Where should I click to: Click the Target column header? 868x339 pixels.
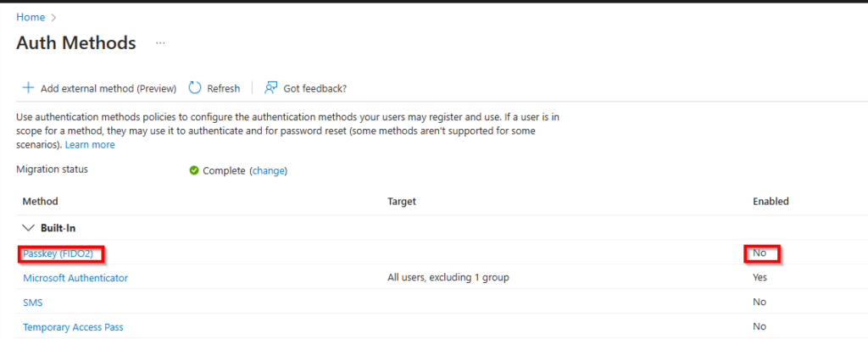point(402,202)
